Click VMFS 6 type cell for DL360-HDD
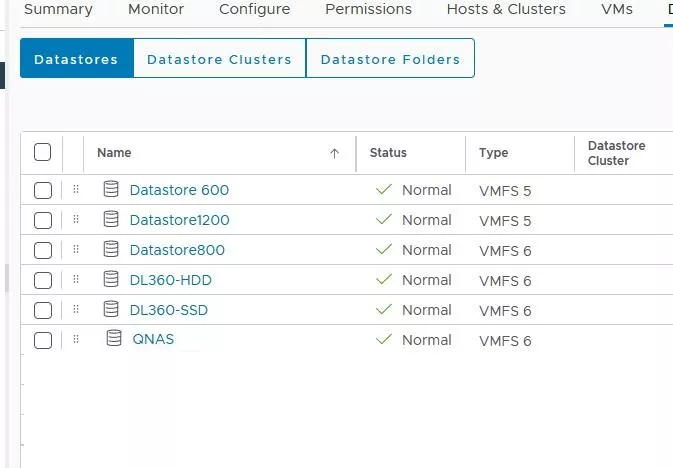The height and width of the screenshot is (468, 673). coord(505,281)
